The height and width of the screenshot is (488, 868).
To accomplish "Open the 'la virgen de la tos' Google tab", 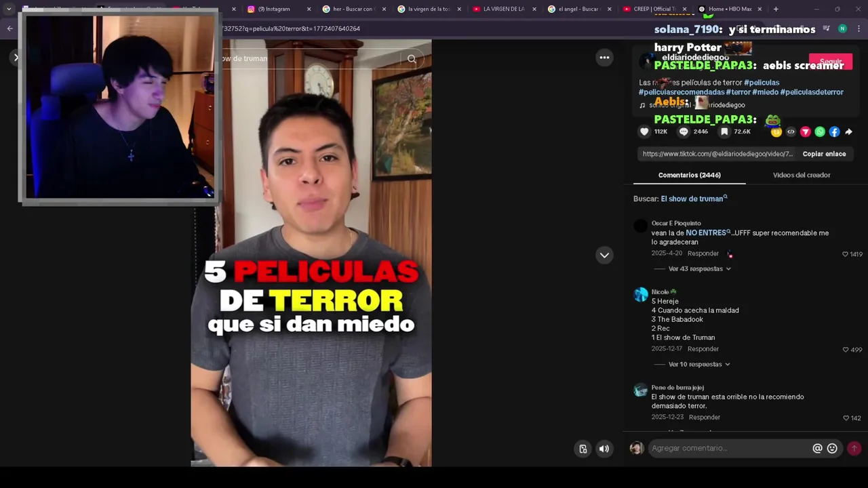I will 429,9.
